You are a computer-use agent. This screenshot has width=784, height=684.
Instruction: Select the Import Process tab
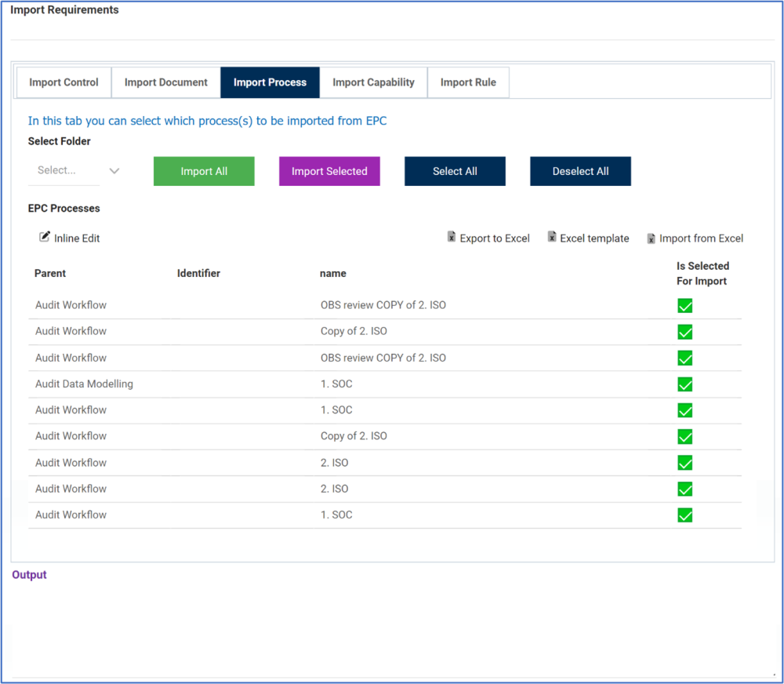pos(270,82)
